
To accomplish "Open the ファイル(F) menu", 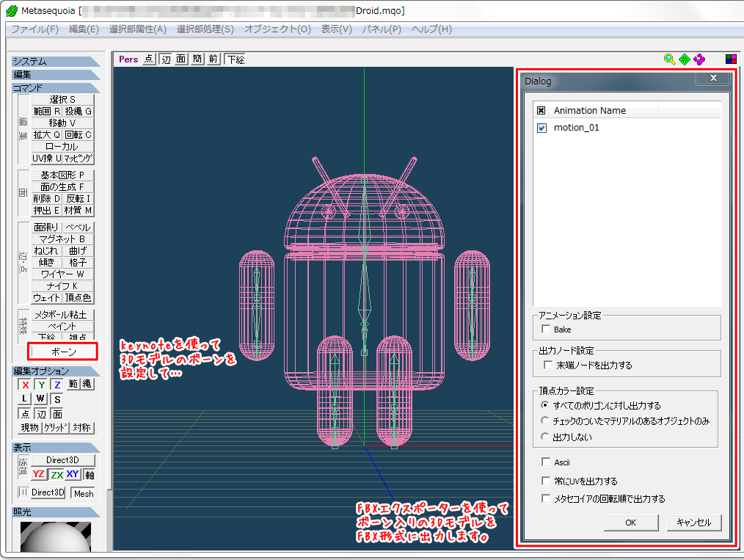I will (34, 29).
